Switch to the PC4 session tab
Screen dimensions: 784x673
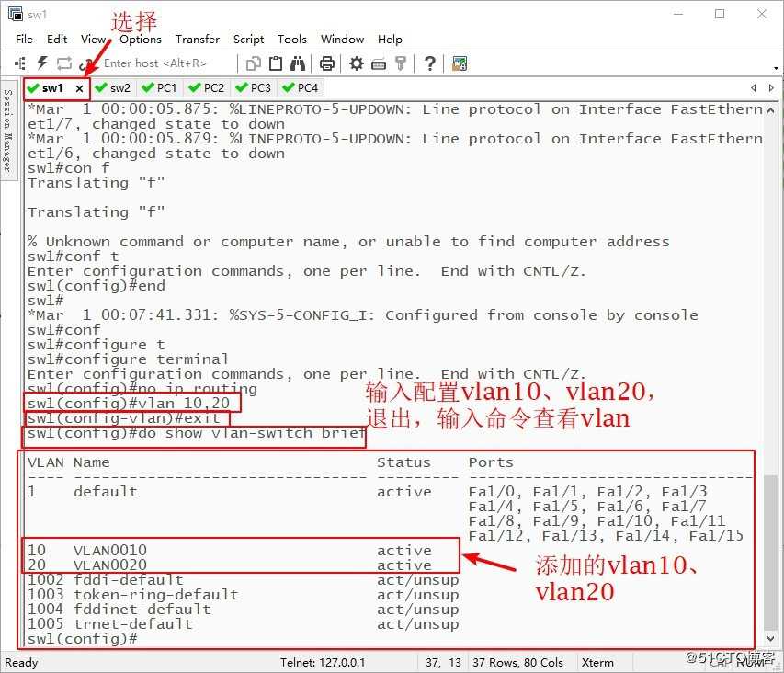[300, 88]
